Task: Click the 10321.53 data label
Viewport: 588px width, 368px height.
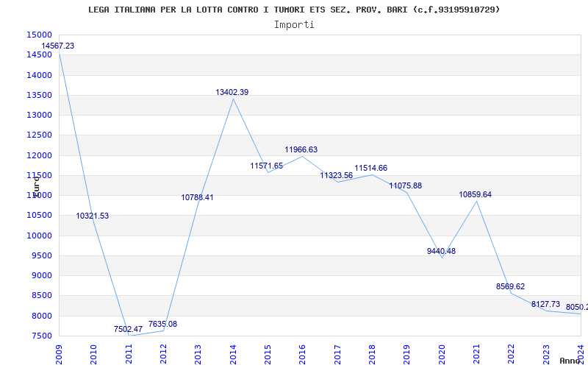Action: tap(93, 216)
